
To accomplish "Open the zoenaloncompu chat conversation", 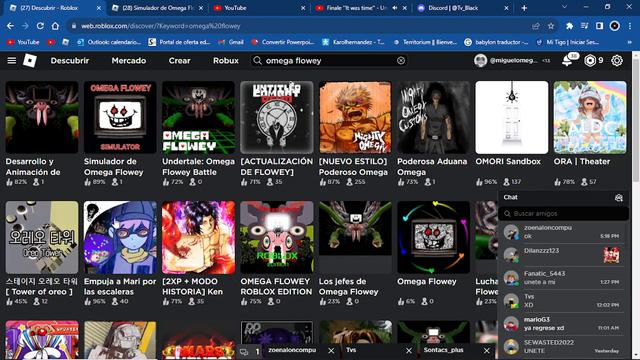I will click(x=563, y=232).
